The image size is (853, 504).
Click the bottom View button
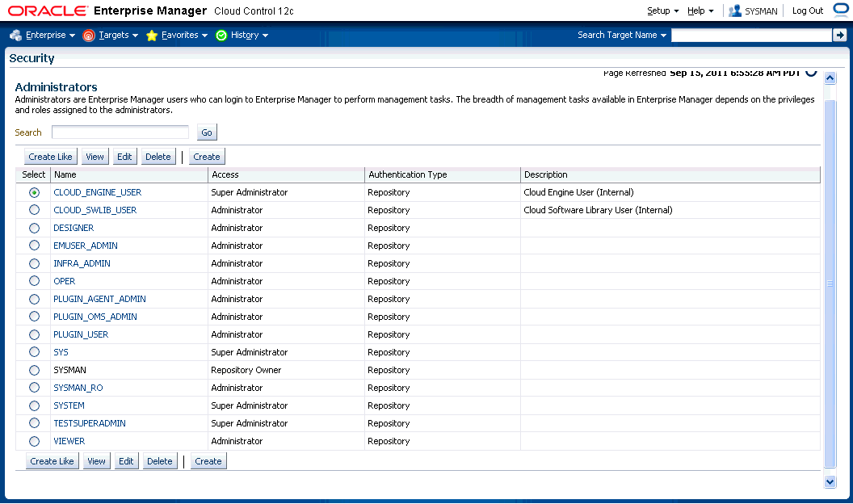[x=96, y=461]
